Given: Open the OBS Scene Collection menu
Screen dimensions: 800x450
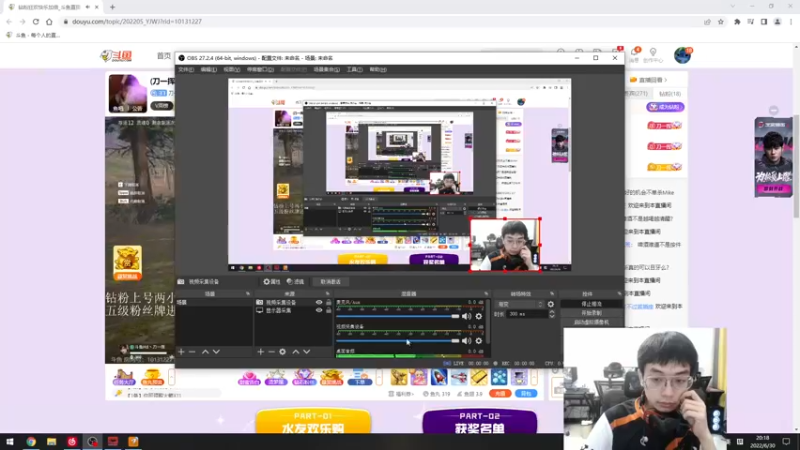Looking at the screenshot, I should (327, 69).
